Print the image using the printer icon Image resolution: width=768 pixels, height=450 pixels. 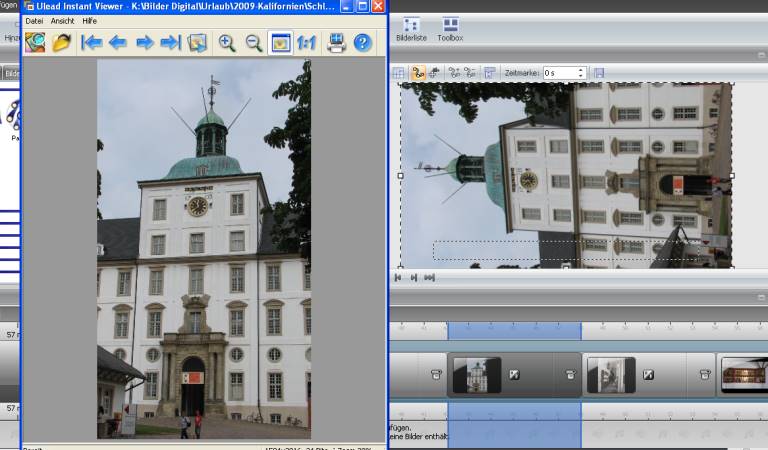coord(336,42)
